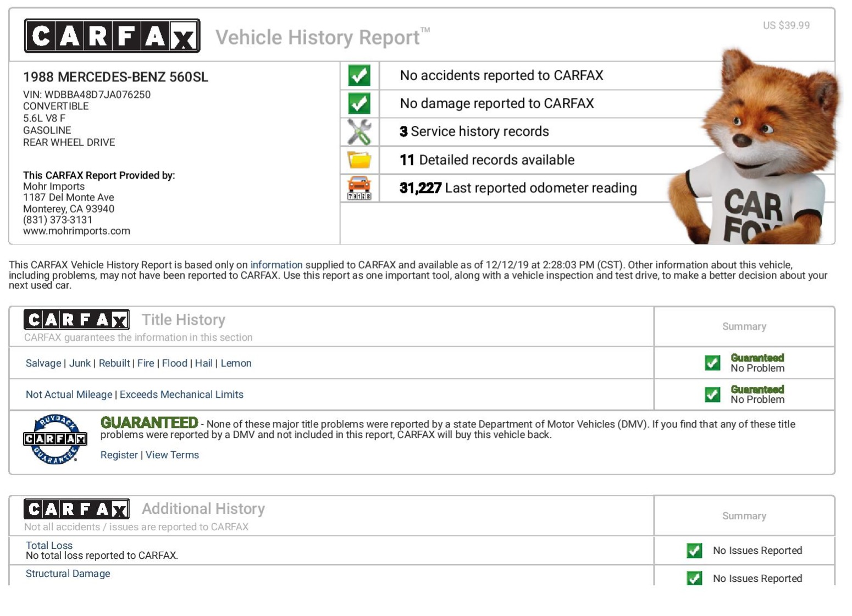
Task: Click the orange car odometer icon
Action: pyautogui.click(x=359, y=188)
